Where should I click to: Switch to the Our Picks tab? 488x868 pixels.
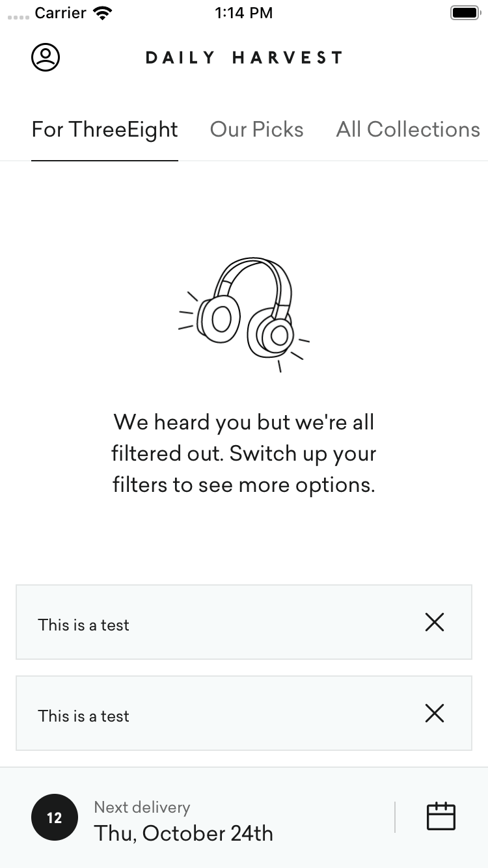point(257,129)
